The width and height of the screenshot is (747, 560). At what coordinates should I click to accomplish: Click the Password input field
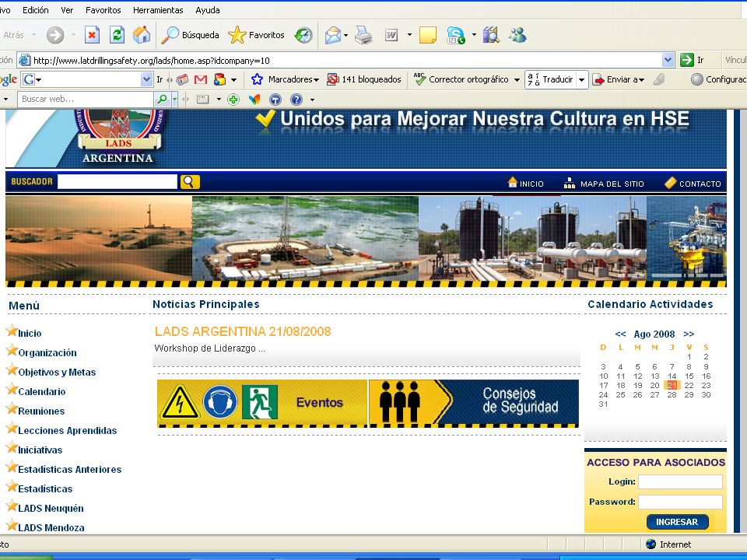(x=680, y=502)
